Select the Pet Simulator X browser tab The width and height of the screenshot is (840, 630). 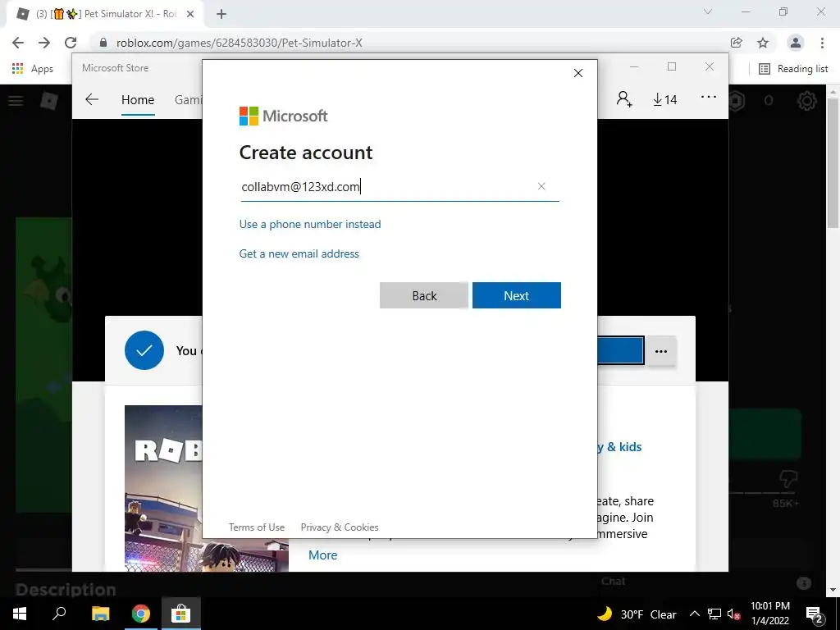pos(104,14)
